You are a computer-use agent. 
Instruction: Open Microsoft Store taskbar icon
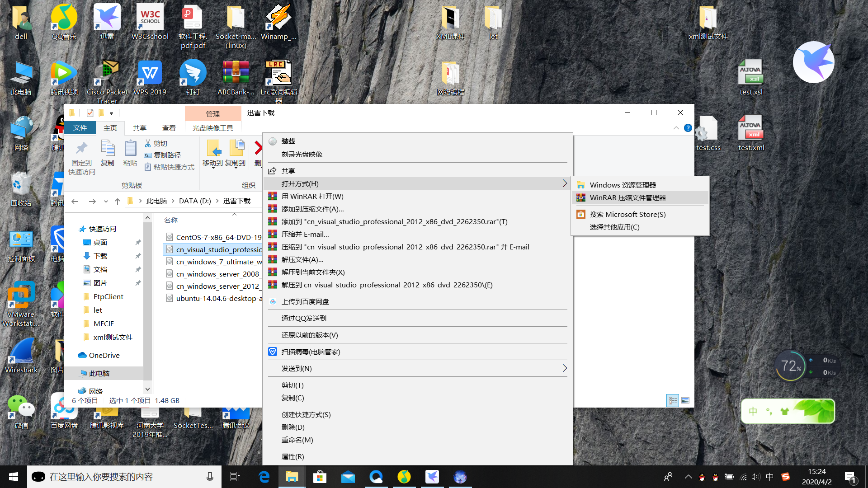[x=320, y=477]
